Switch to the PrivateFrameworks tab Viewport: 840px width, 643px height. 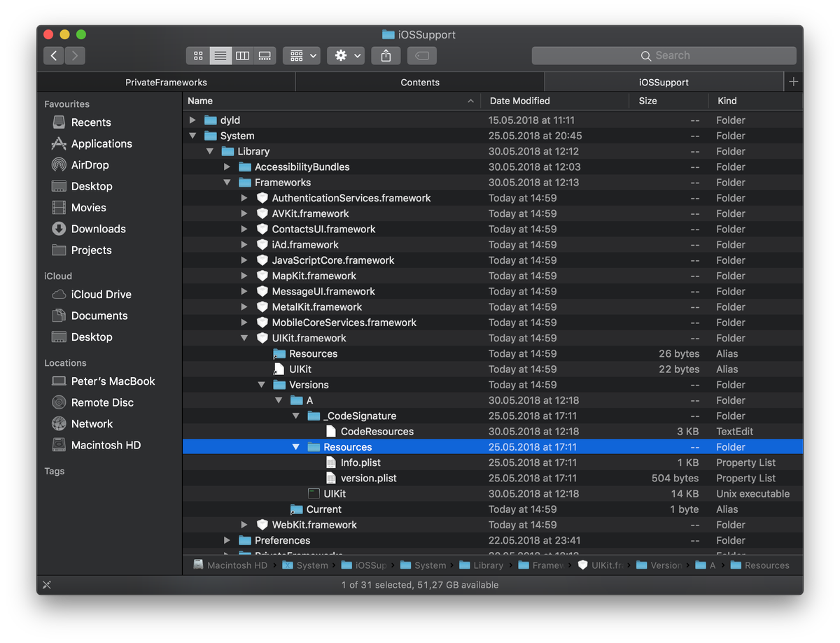166,82
